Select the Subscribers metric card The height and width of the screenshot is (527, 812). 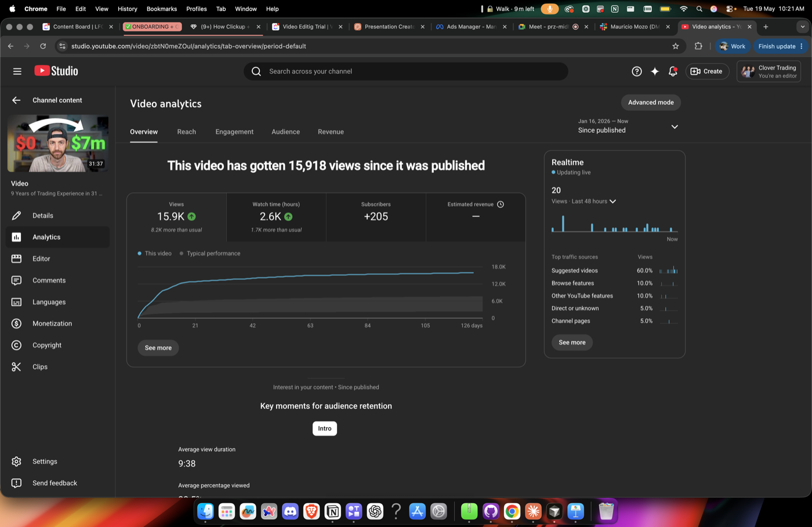pyautogui.click(x=376, y=217)
